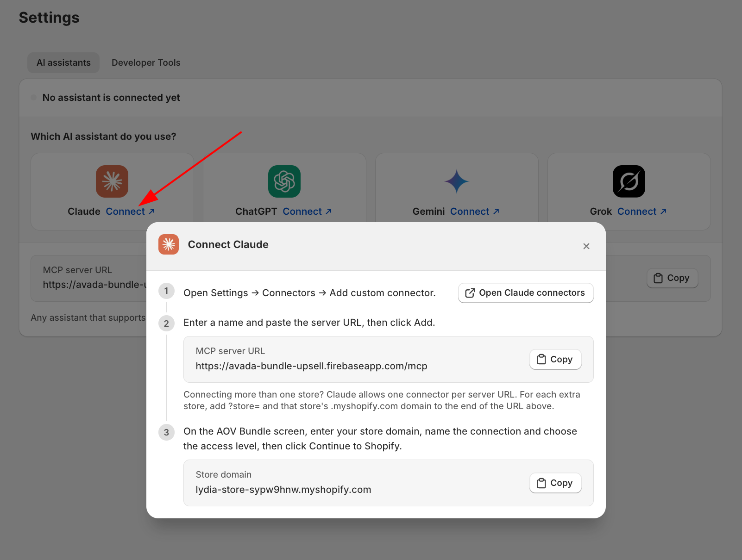Click the Claude icon in the Connect Claude header

(x=169, y=244)
